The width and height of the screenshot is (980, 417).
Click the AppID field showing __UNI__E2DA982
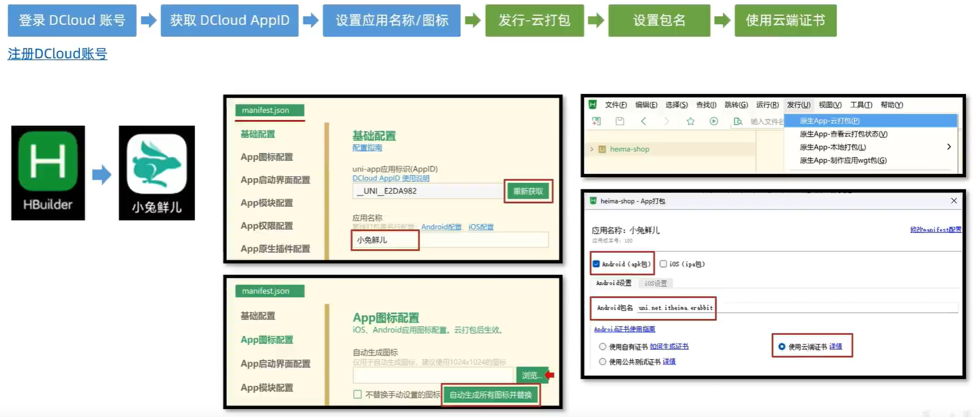click(x=428, y=191)
